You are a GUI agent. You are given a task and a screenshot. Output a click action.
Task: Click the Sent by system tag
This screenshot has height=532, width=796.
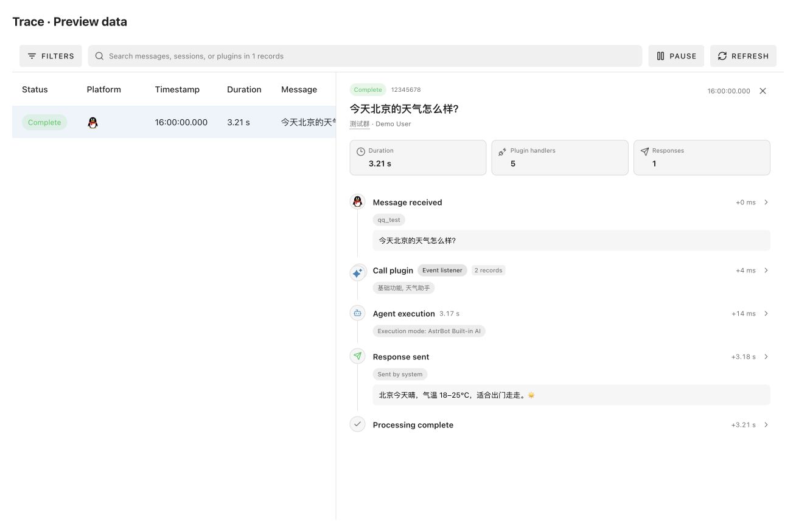click(x=400, y=375)
